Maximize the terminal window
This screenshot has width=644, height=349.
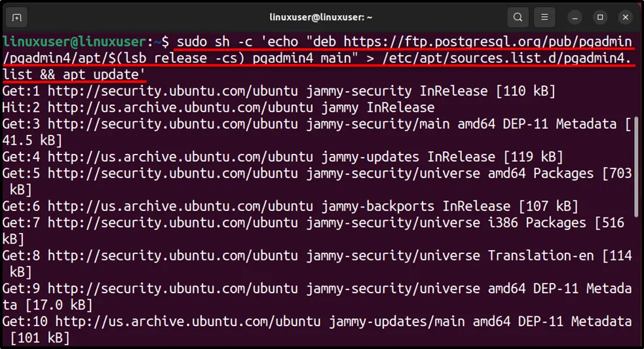click(x=599, y=17)
